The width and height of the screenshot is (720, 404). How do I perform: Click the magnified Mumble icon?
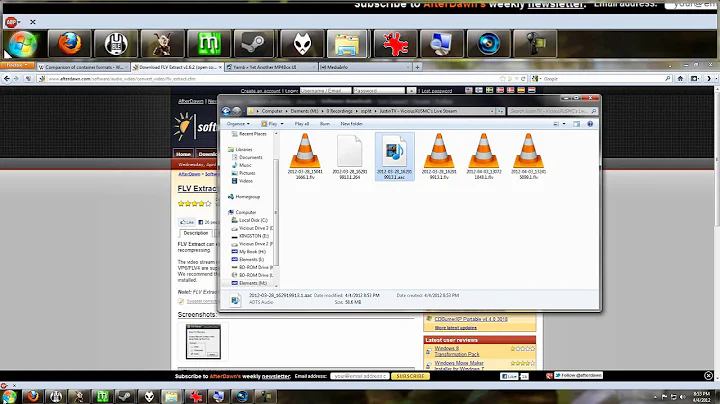click(116, 44)
